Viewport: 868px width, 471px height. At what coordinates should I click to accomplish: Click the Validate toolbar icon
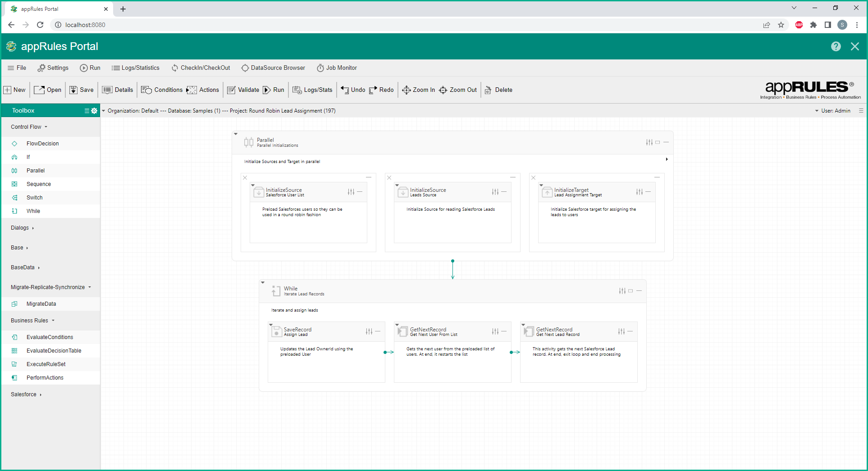[x=232, y=90]
